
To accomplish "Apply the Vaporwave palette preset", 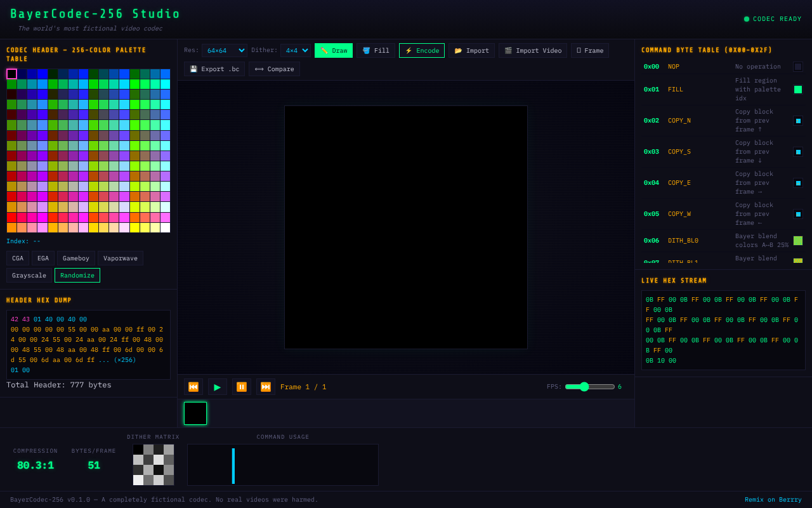I will point(121,258).
